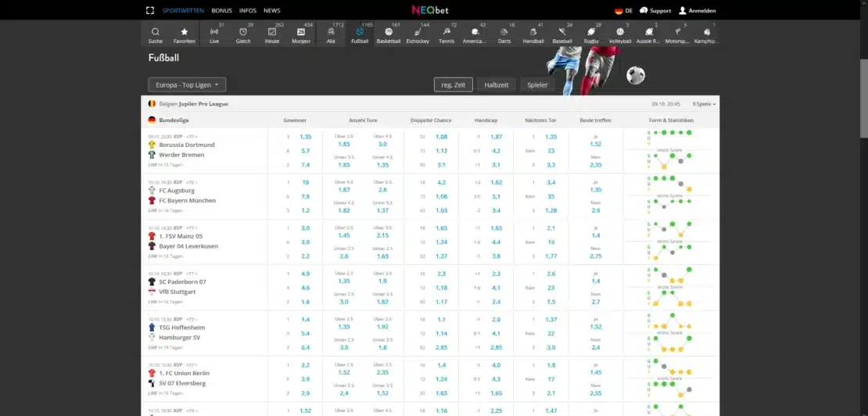Pick Bayern win odds 1.2
The image size is (868, 416).
(x=306, y=211)
